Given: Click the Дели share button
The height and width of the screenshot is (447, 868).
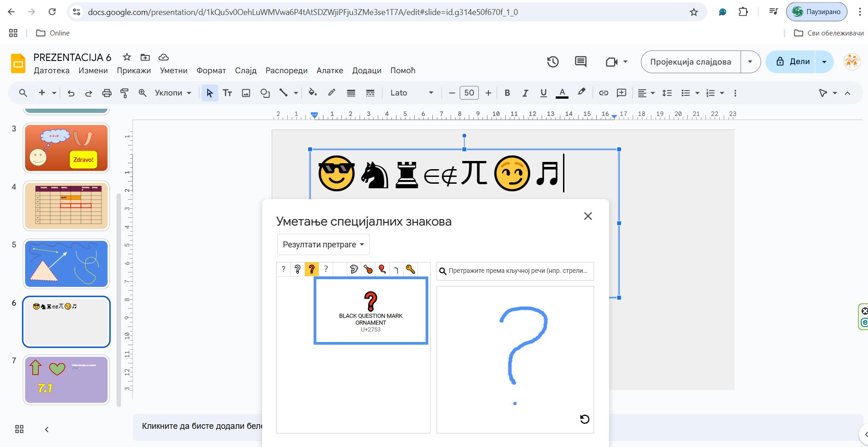Looking at the screenshot, I should coord(792,62).
